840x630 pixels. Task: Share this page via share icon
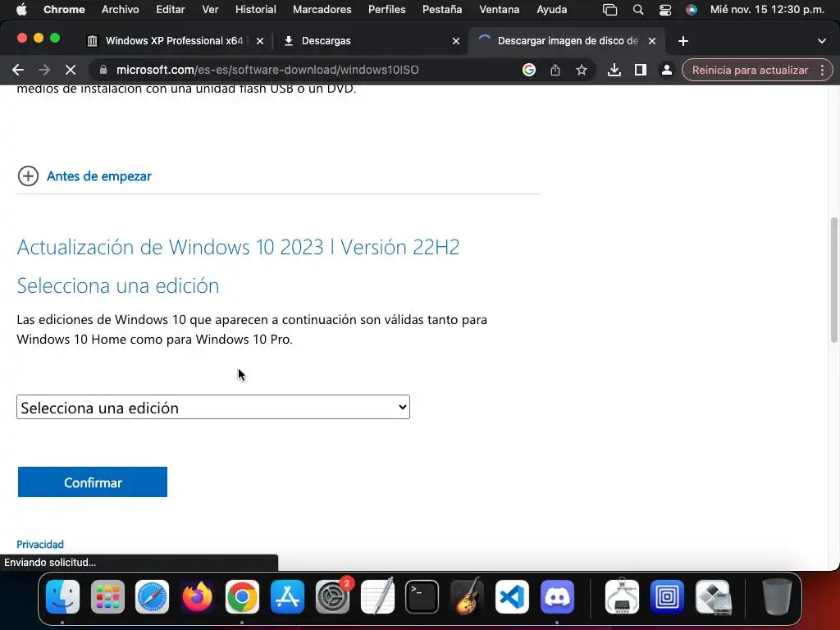[555, 71]
